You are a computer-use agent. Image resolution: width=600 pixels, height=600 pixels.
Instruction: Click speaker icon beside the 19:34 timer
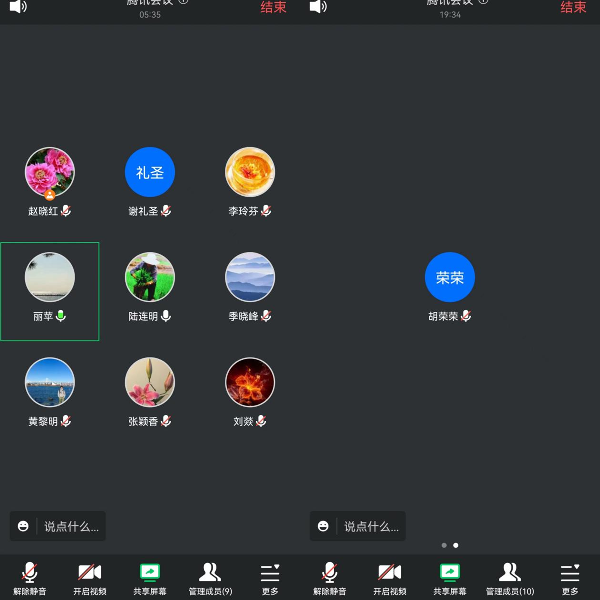pos(318,7)
